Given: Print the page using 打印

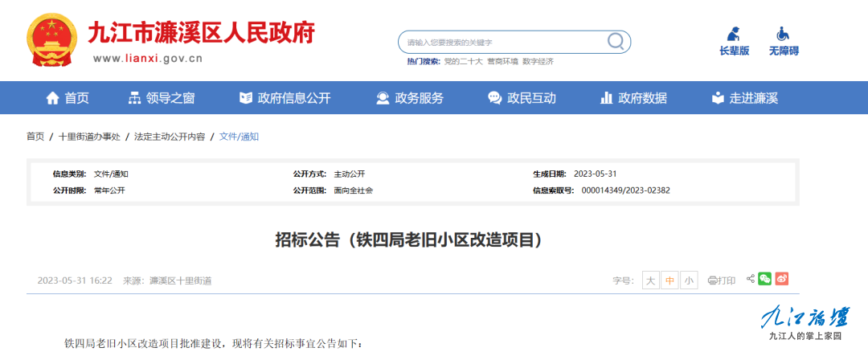Looking at the screenshot, I should coord(721,280).
